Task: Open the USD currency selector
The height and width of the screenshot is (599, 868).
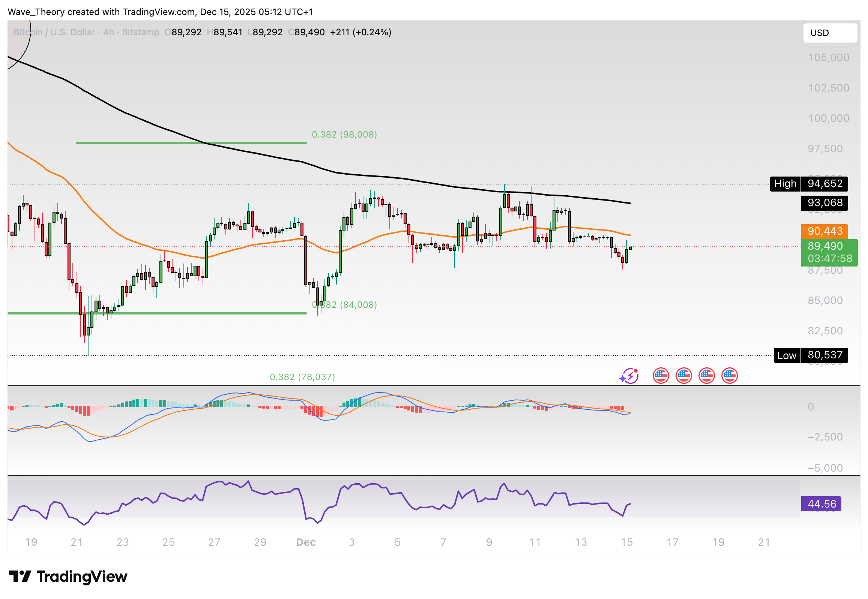Action: (830, 33)
